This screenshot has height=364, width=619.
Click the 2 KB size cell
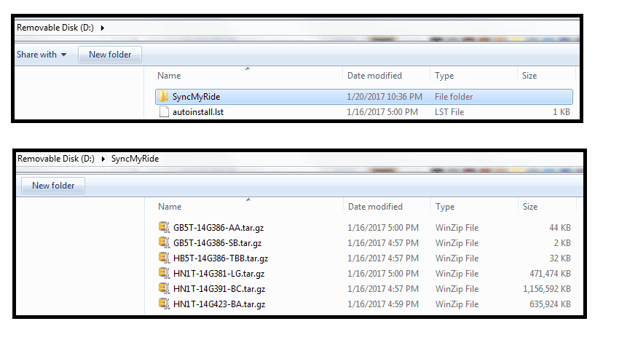(x=562, y=243)
